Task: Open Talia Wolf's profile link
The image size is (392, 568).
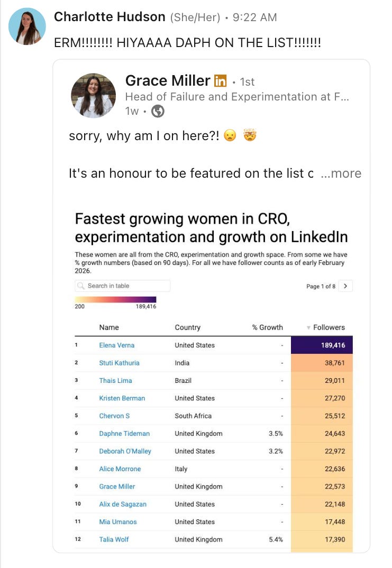Action: coord(114,539)
